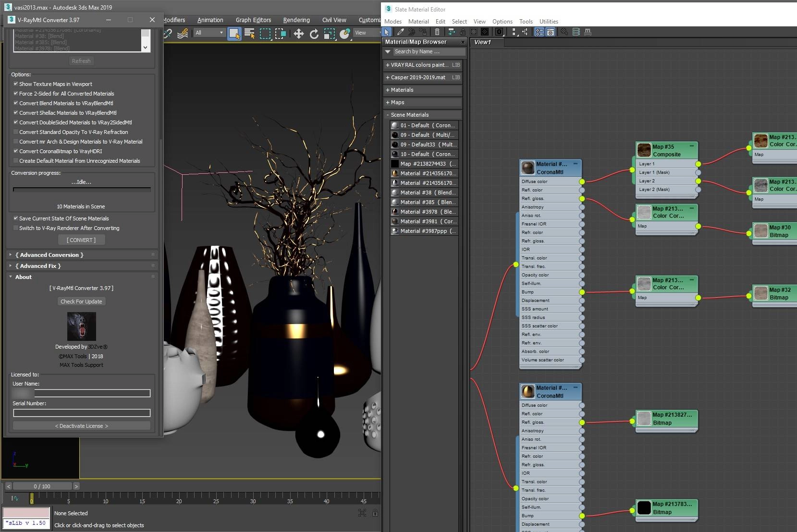Expand VRAY RAL colors paint library
The image size is (797, 532).
point(423,65)
